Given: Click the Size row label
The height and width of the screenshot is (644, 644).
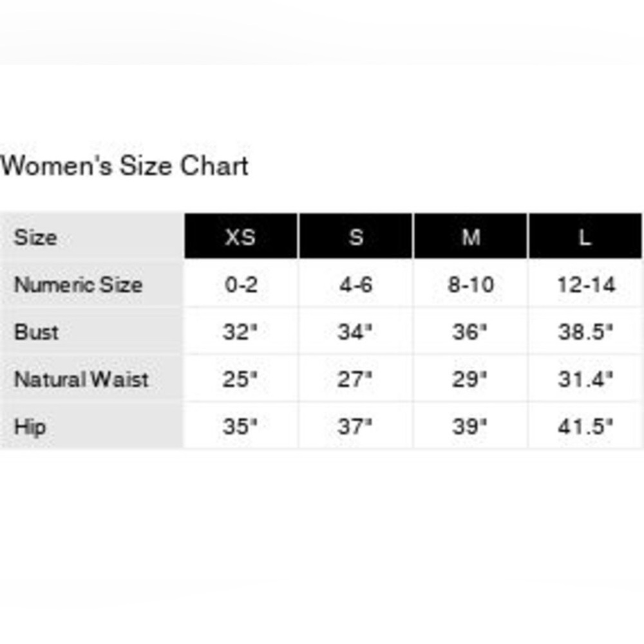Looking at the screenshot, I should (35, 237).
